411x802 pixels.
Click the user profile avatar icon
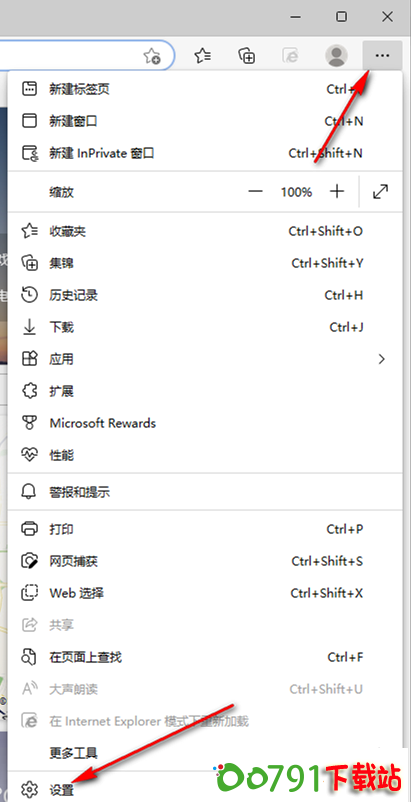click(x=336, y=55)
